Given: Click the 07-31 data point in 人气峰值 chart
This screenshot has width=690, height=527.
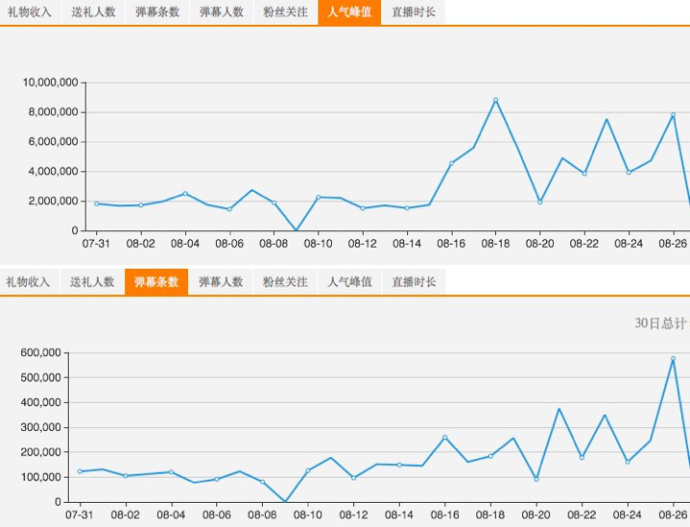Looking at the screenshot, I should point(96,204).
